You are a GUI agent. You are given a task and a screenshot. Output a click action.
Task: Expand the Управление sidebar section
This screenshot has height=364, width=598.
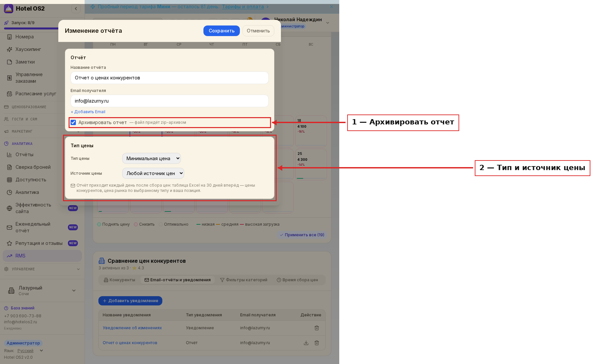click(x=42, y=269)
